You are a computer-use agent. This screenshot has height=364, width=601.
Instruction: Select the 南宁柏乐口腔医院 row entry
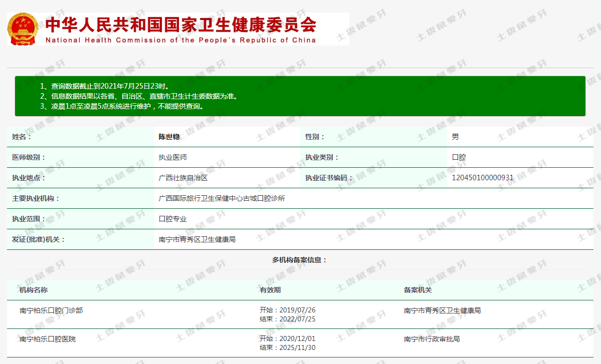pos(48,339)
